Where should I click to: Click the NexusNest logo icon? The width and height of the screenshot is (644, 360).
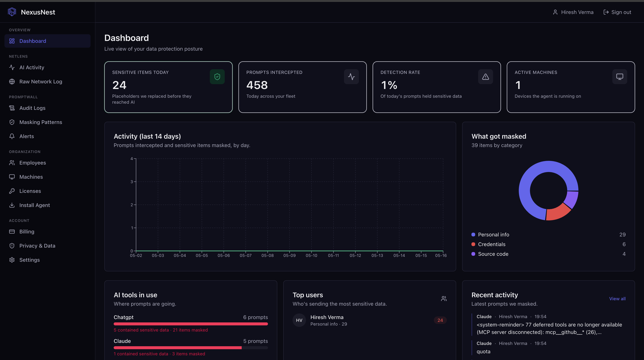[x=12, y=12]
